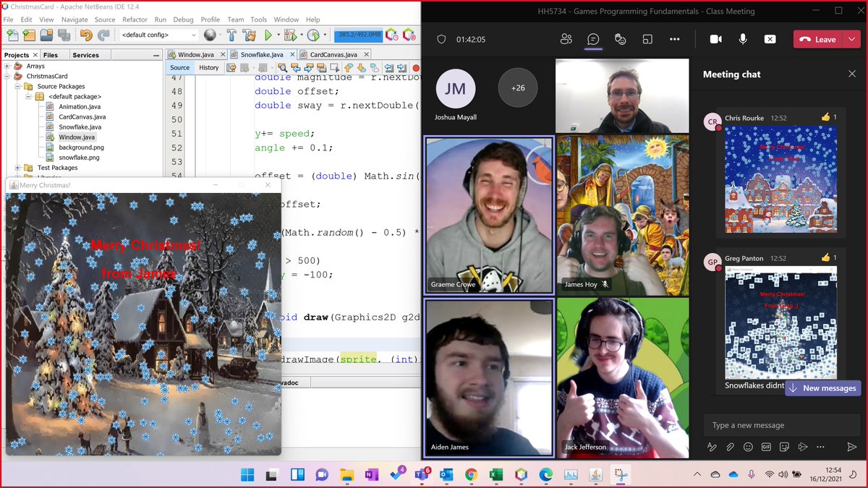Click the Clean and Build hammer icon
Viewport: 868px width, 488px height.
249,34
